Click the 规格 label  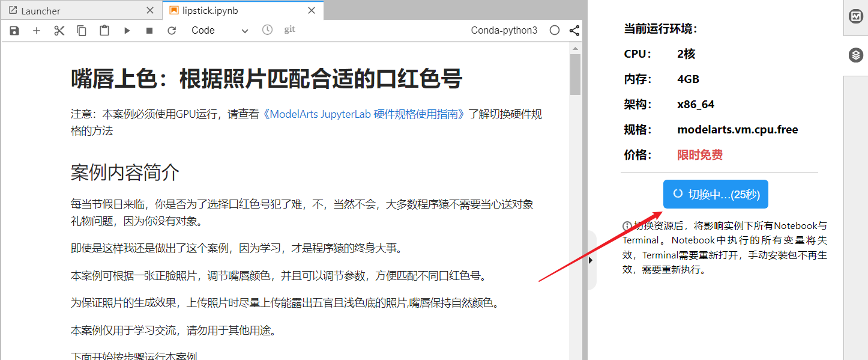638,130
